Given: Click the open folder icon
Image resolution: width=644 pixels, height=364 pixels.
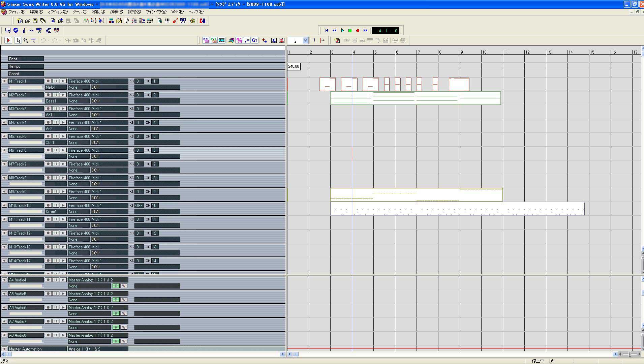Looking at the screenshot, I should (x=28, y=21).
